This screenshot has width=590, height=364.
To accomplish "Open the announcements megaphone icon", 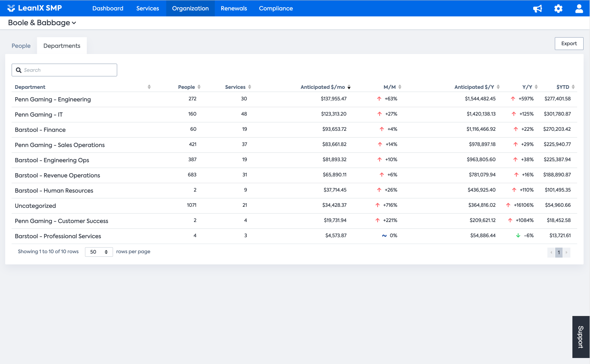I will (x=538, y=8).
